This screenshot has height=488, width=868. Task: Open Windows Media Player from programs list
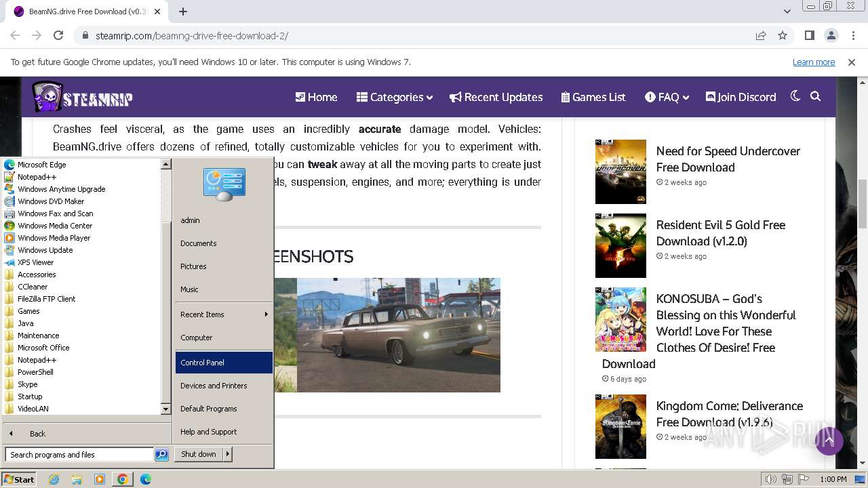click(x=54, y=238)
